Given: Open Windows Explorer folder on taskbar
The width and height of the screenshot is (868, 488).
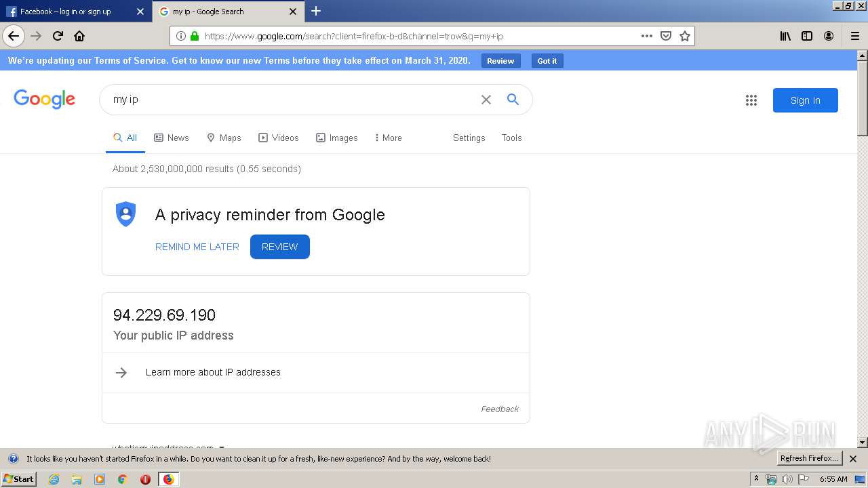Looking at the screenshot, I should coord(77,479).
